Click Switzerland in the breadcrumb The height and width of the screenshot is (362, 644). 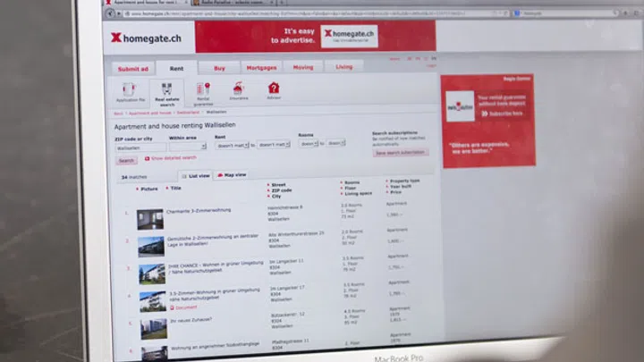pos(188,112)
